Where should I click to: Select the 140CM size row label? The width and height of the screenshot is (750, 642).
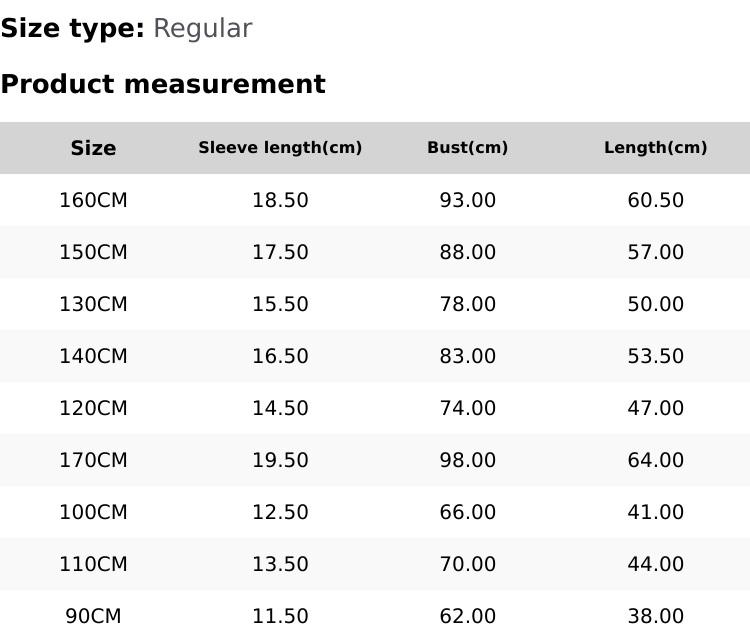point(93,356)
